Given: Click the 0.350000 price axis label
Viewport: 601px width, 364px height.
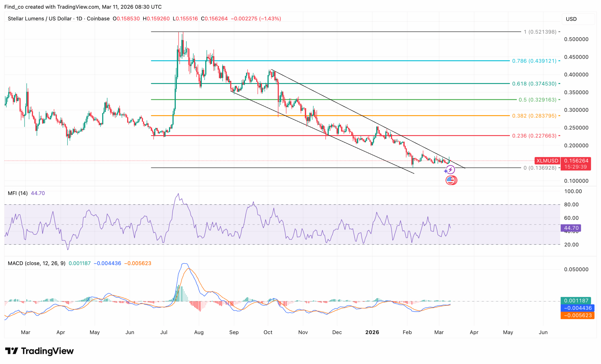Looking at the screenshot, I should click(576, 92).
